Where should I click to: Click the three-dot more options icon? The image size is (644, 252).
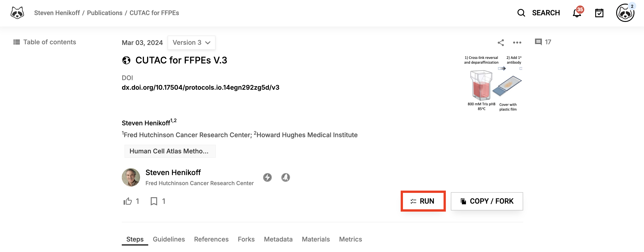517,42
